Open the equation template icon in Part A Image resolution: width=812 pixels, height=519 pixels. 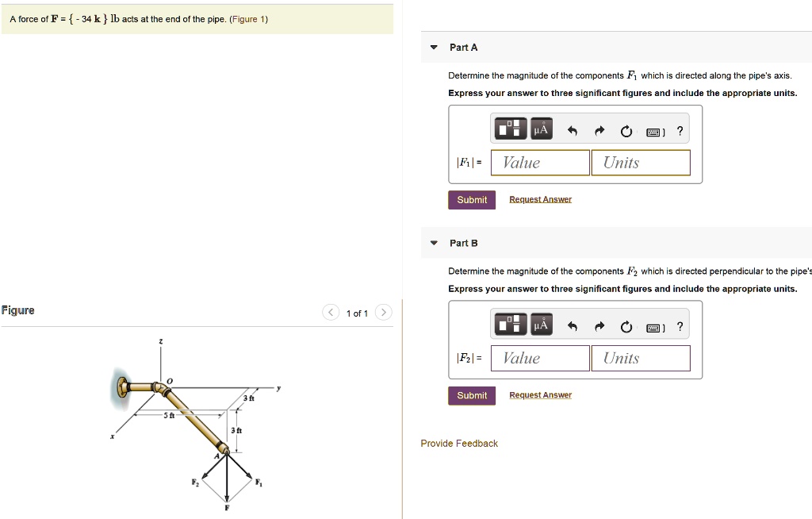point(510,129)
